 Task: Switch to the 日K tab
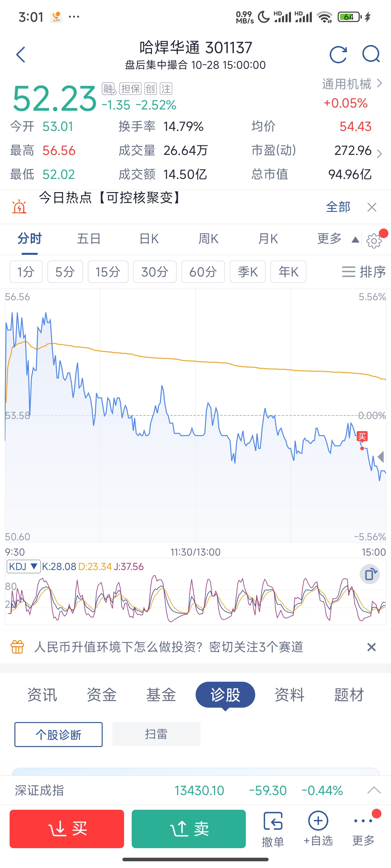click(x=149, y=239)
